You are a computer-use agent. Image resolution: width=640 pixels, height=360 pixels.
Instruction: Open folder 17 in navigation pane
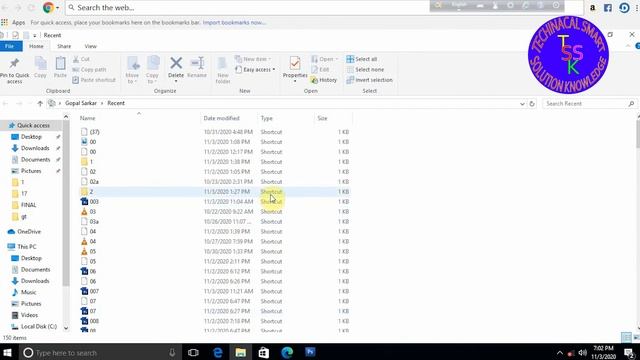tap(24, 193)
